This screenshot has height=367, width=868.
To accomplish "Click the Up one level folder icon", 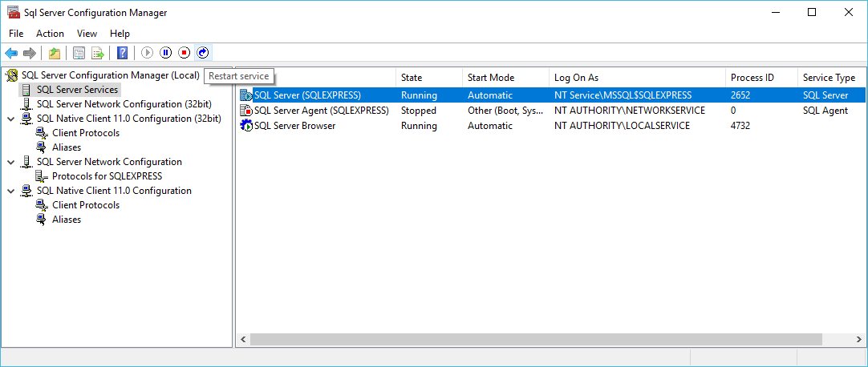I will 54,53.
